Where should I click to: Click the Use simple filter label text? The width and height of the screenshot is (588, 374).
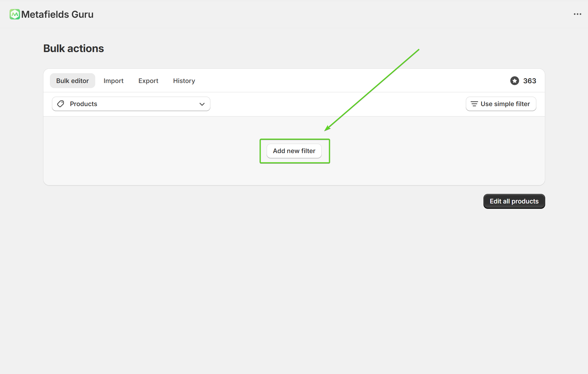click(x=505, y=104)
